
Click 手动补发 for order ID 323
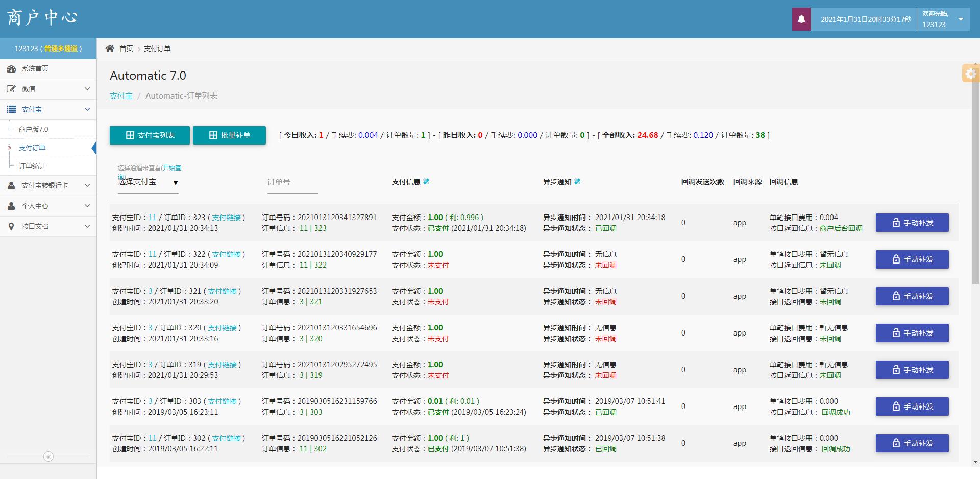pyautogui.click(x=912, y=223)
